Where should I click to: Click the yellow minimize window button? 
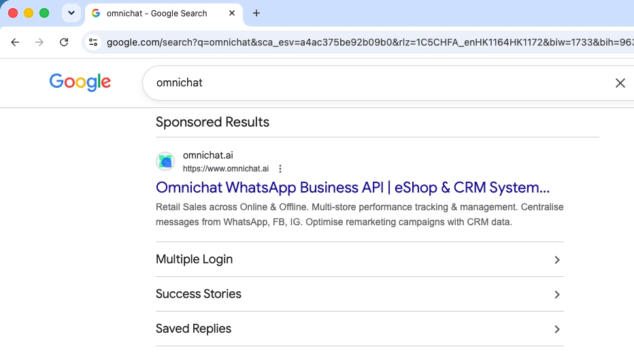29,14
